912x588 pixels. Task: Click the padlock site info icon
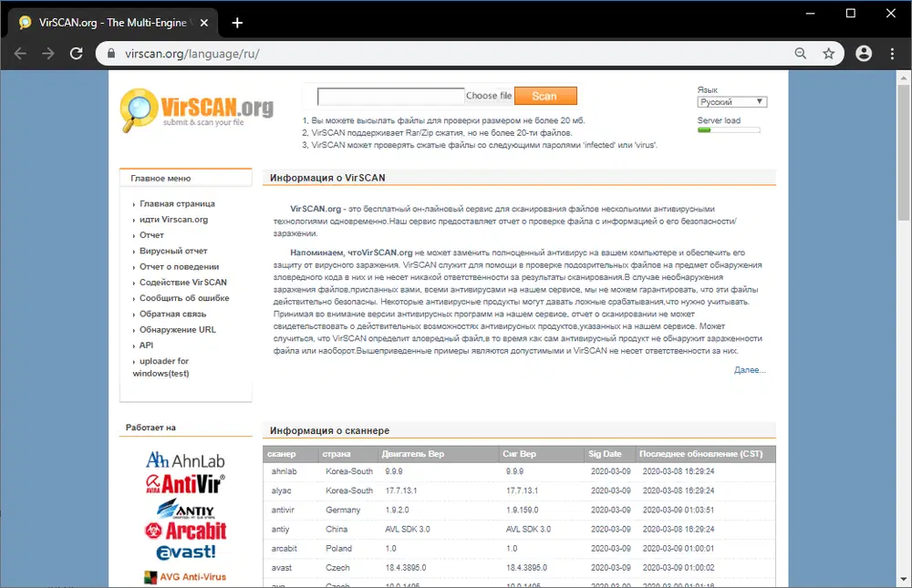(x=111, y=54)
